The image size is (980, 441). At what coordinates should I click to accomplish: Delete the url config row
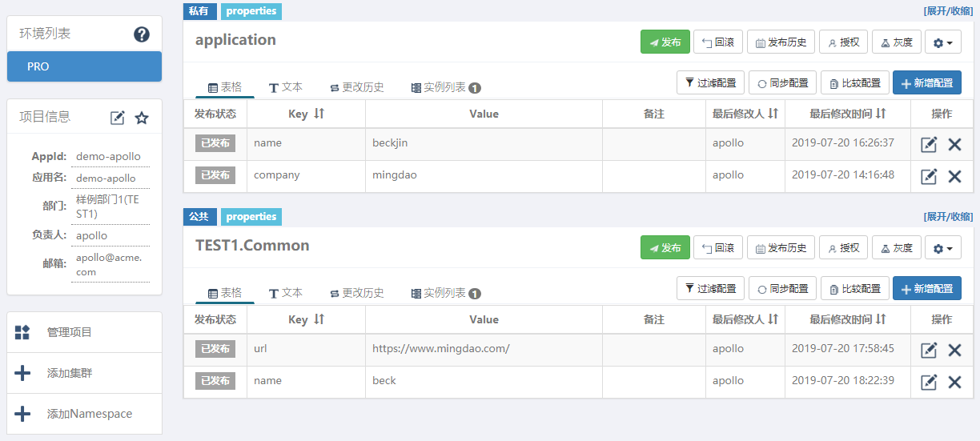(x=954, y=350)
